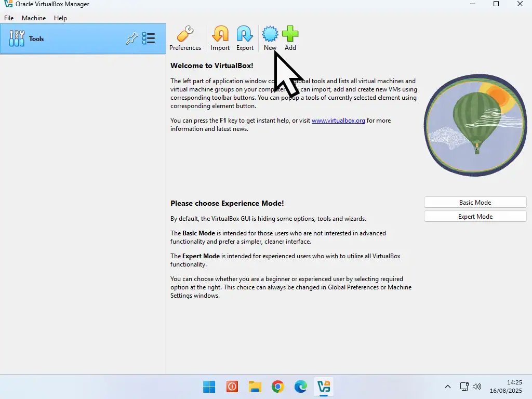Click the hot air balloon image
This screenshot has height=399, width=532.
click(475, 125)
